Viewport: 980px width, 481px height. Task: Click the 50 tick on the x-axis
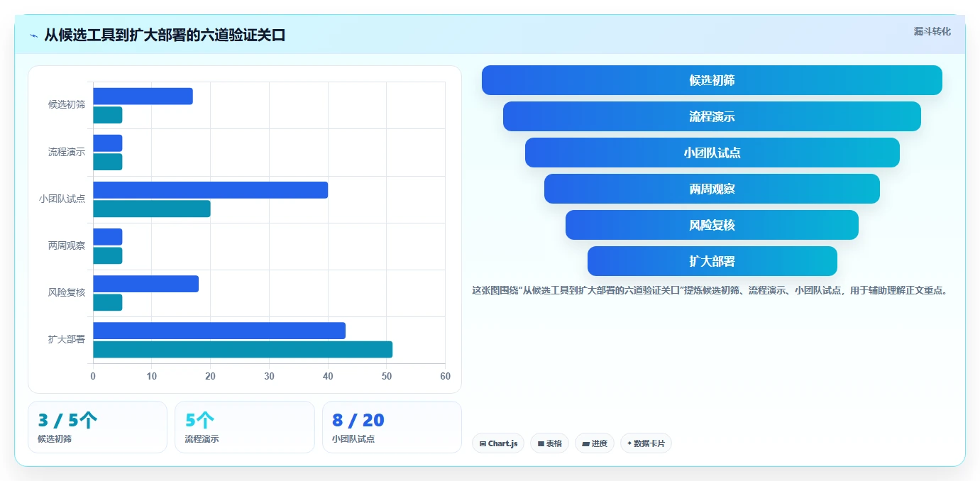click(x=386, y=376)
